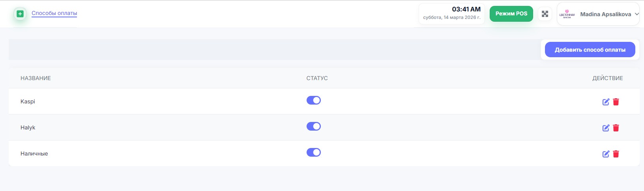The height and width of the screenshot is (191, 644).
Task: Edit the Наличные payment method
Action: click(x=606, y=154)
